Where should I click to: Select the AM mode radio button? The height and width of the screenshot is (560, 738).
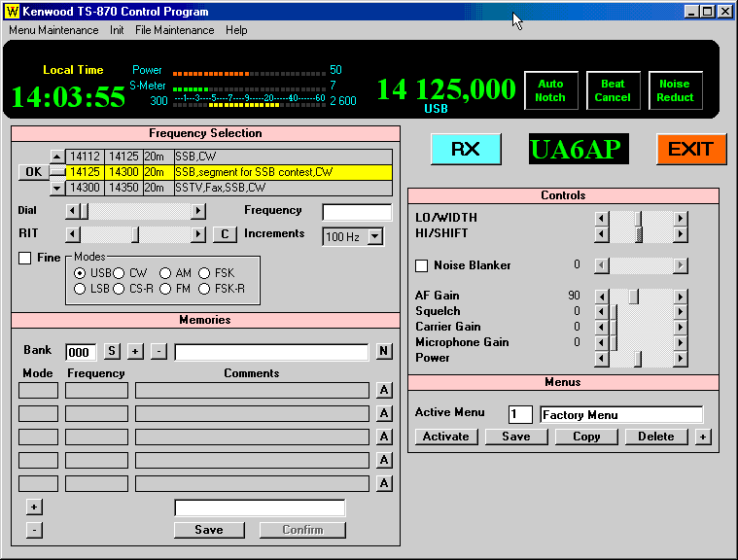[164, 273]
